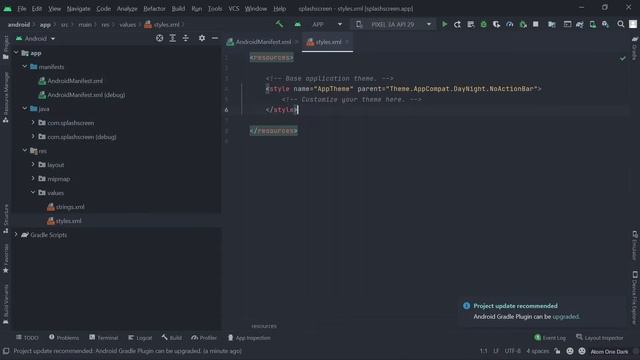Open Search Everywhere magnifier icon

click(x=620, y=24)
